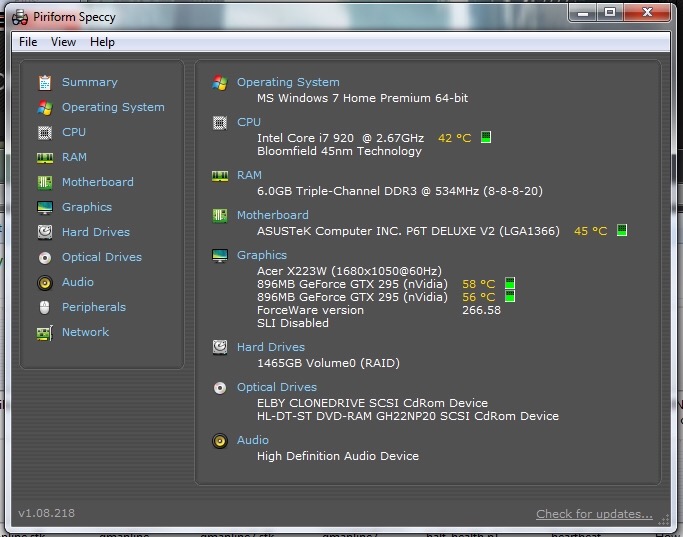
Task: Click the 1465GB Volume0 (RAID) text
Action: [328, 363]
